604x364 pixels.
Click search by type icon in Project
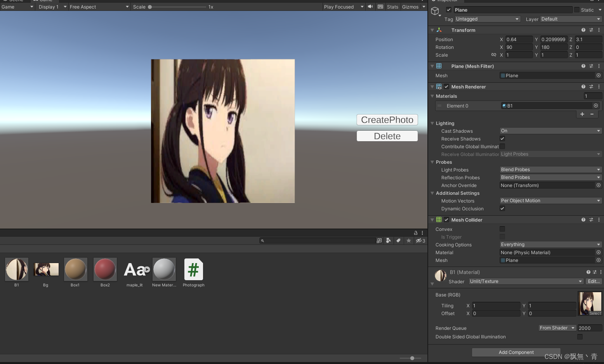pos(389,241)
